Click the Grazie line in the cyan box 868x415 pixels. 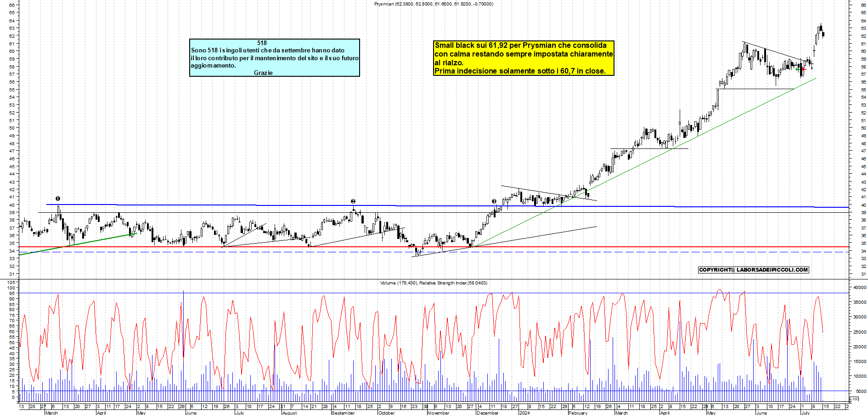[263, 73]
